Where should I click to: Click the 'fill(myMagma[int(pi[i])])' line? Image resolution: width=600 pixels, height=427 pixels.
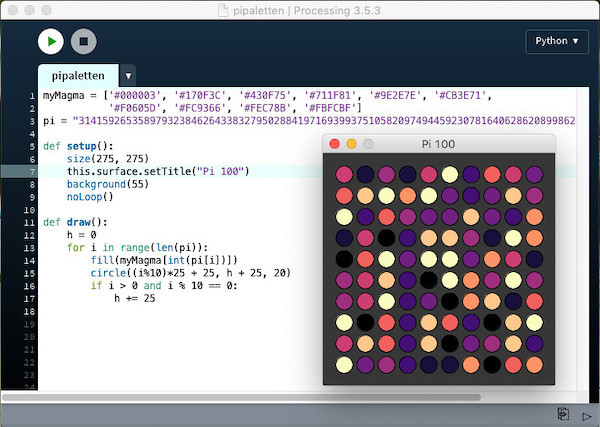pos(164,261)
